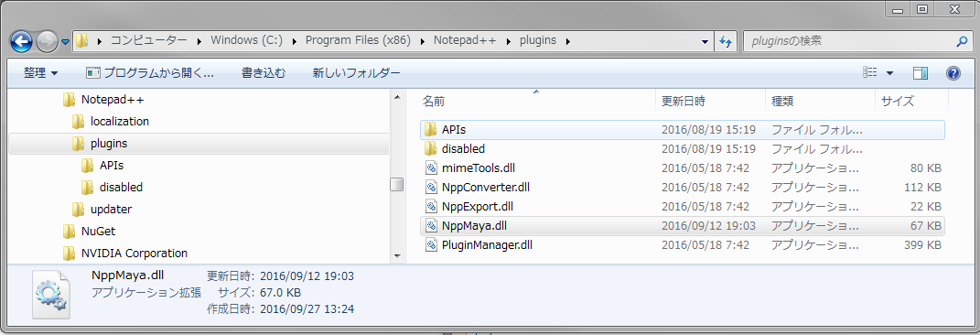The image size is (980, 335).
Task: Click the navigation tree scrollbar thumb
Action: pos(396,185)
